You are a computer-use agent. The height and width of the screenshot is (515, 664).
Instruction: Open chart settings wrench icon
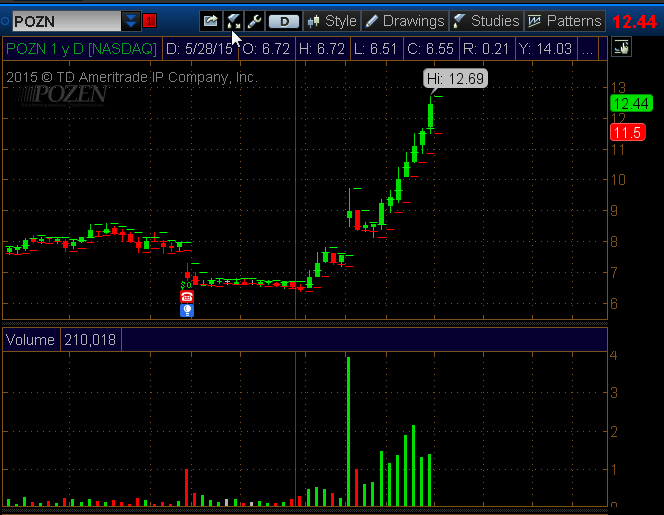click(x=255, y=21)
